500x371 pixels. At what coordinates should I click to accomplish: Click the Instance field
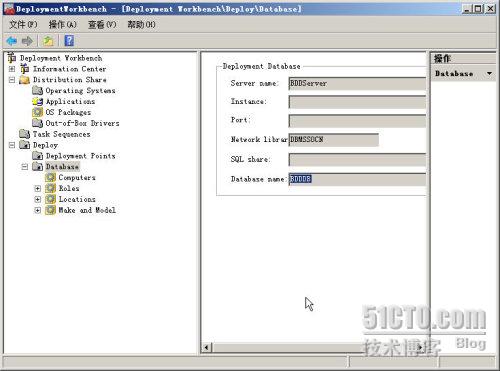pos(357,102)
